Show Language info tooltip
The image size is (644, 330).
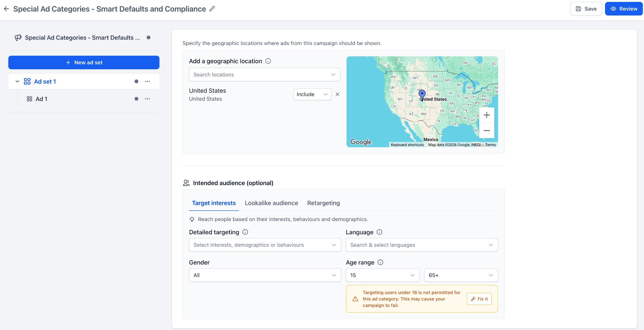380,232
